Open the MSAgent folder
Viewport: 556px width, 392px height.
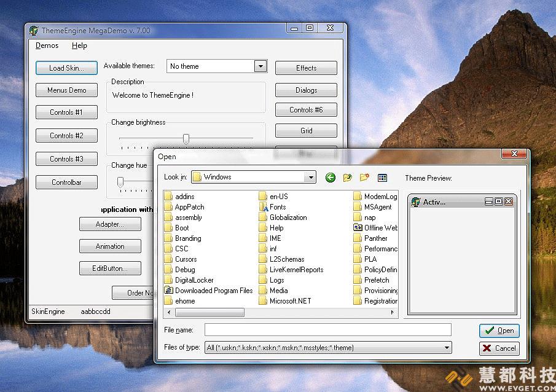point(373,207)
